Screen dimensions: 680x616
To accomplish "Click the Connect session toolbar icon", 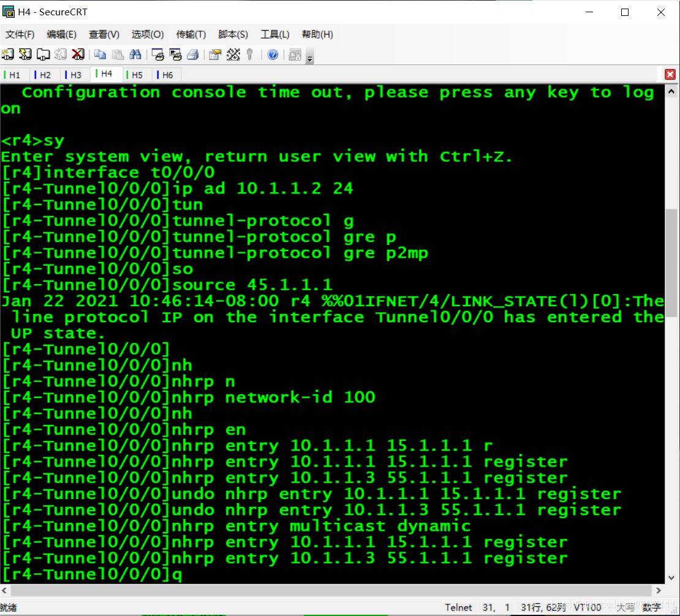I will (x=8, y=54).
